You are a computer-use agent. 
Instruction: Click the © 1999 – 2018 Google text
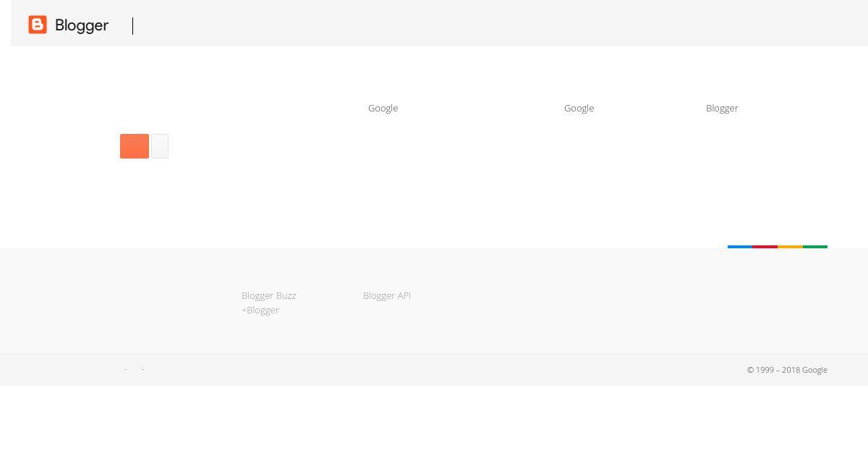pyautogui.click(x=787, y=370)
